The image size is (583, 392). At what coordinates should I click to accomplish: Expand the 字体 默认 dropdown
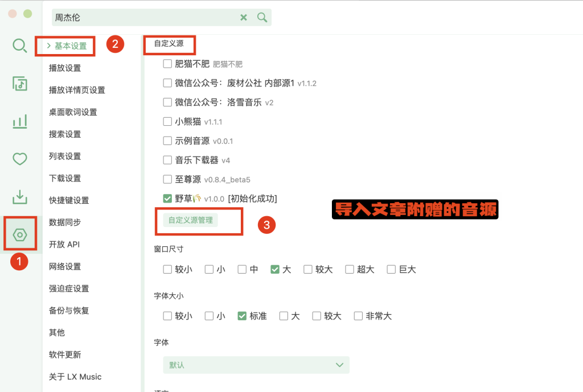[256, 365]
